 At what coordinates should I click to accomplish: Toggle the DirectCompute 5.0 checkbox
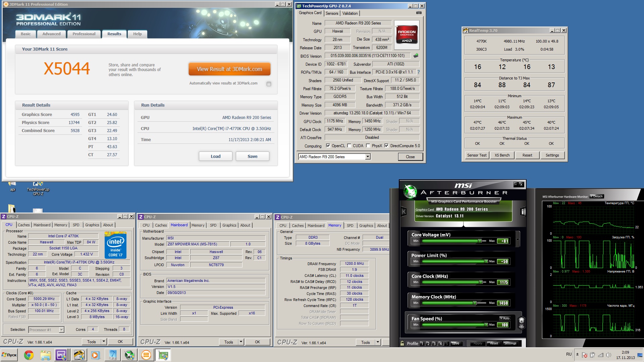pyautogui.click(x=386, y=146)
